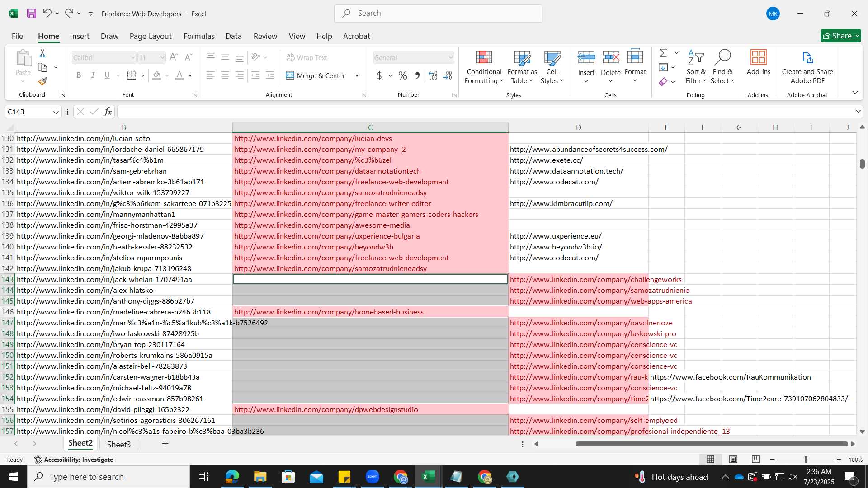Switch to Sheet3 tab

118,444
